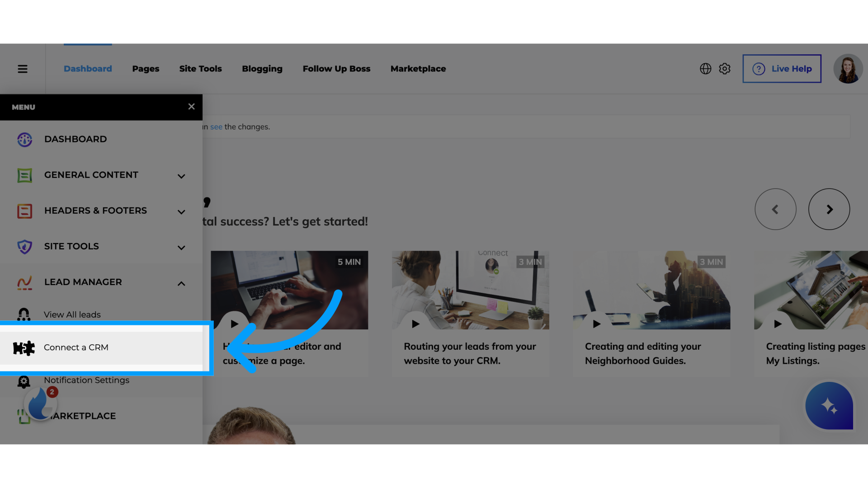Click the Headers & Footers layout icon
This screenshot has width=868, height=488.
pyautogui.click(x=24, y=211)
